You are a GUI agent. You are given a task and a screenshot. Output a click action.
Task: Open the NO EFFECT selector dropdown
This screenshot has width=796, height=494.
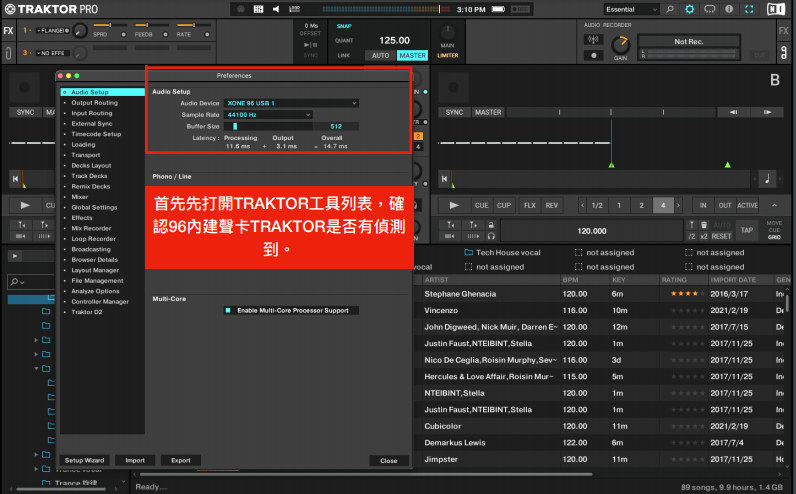53,53
